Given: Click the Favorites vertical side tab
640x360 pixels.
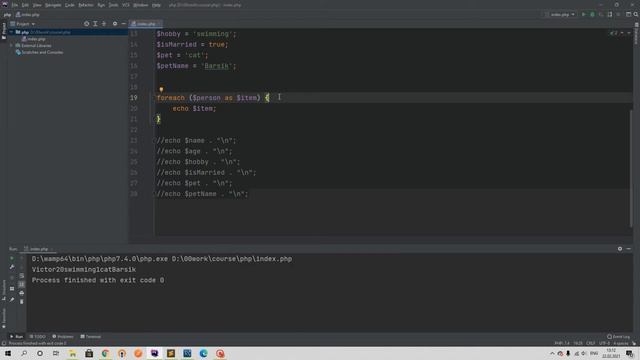Looking at the screenshot, I should pyautogui.click(x=4, y=318).
